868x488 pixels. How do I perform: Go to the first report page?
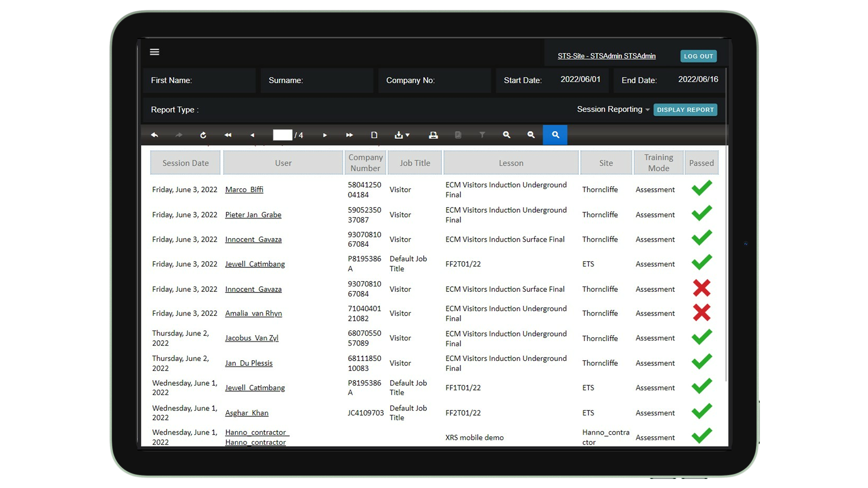click(x=228, y=135)
